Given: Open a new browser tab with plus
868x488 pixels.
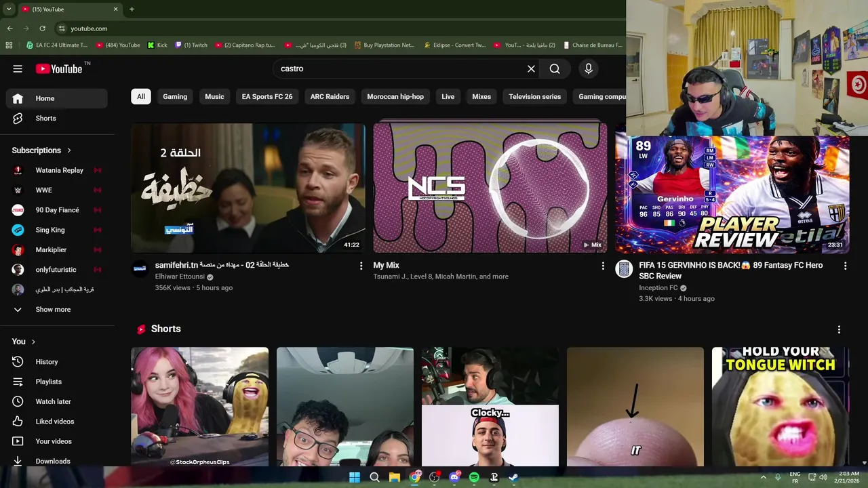Looking at the screenshot, I should point(132,9).
